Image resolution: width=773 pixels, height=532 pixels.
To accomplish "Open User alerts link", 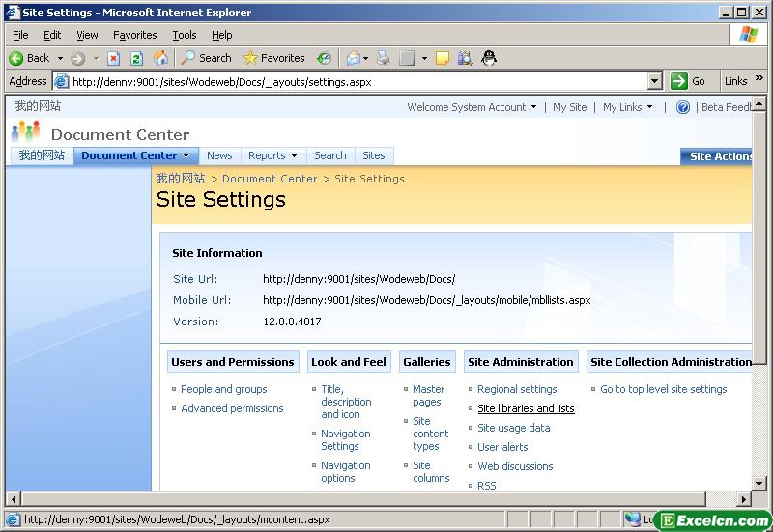I will pyautogui.click(x=502, y=447).
